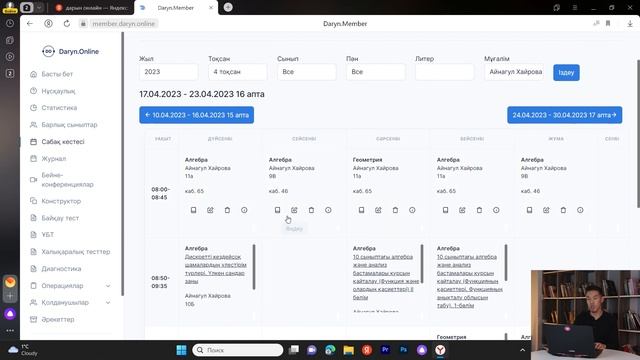
Task: Go back using browser back arrow
Action: [30, 24]
